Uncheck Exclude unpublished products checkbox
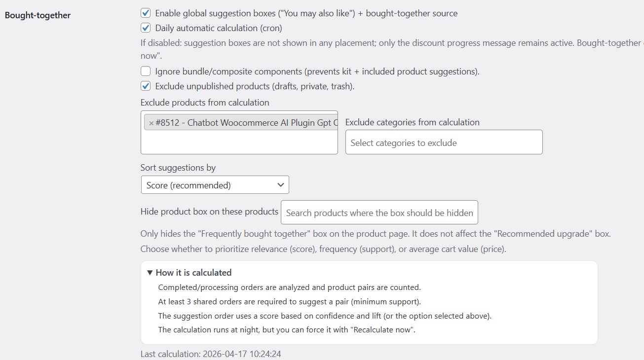This screenshot has width=644, height=360. (x=146, y=86)
